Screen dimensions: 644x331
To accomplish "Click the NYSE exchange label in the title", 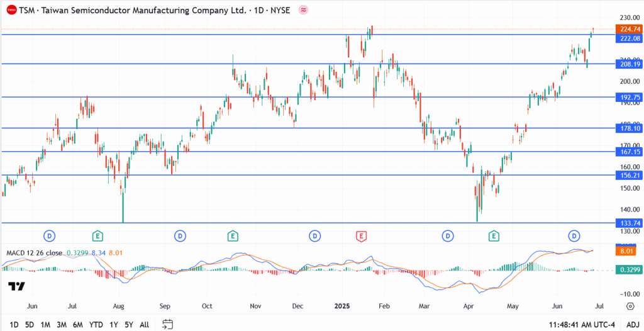I will point(280,10).
